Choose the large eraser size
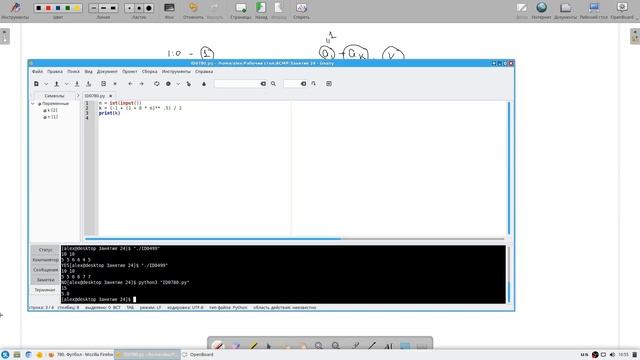The height and width of the screenshot is (360, 640). click(x=149, y=8)
